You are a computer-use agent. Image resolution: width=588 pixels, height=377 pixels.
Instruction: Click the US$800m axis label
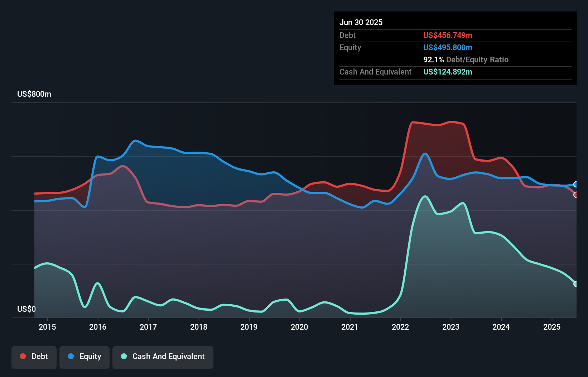click(x=34, y=94)
